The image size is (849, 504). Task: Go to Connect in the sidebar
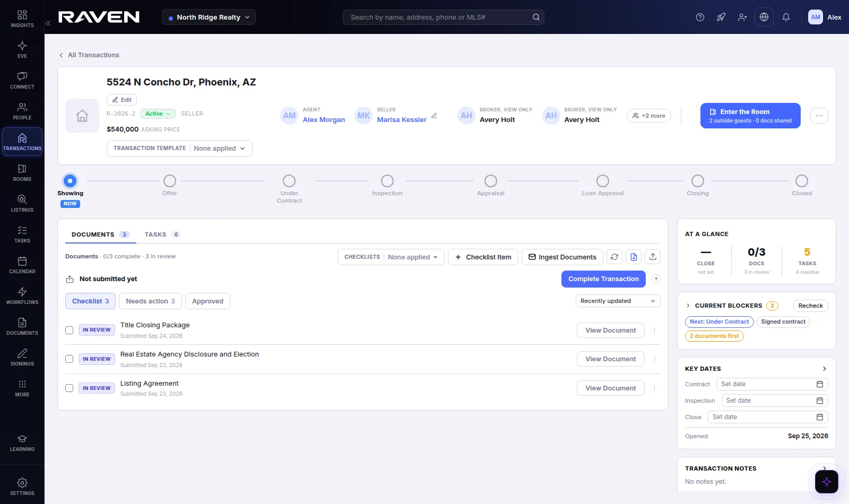point(22,80)
